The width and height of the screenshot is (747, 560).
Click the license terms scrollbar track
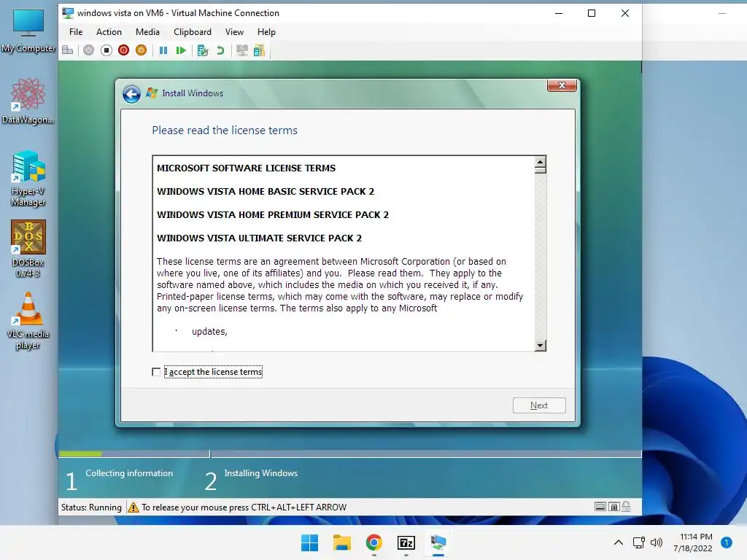[541, 257]
